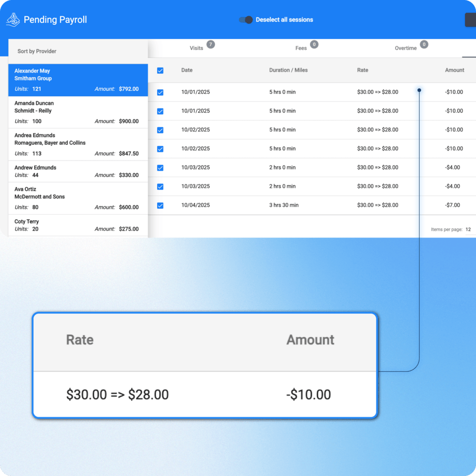476x476 pixels.
Task: Click the -$10.00 amount in the callout card
Action: [x=308, y=395]
